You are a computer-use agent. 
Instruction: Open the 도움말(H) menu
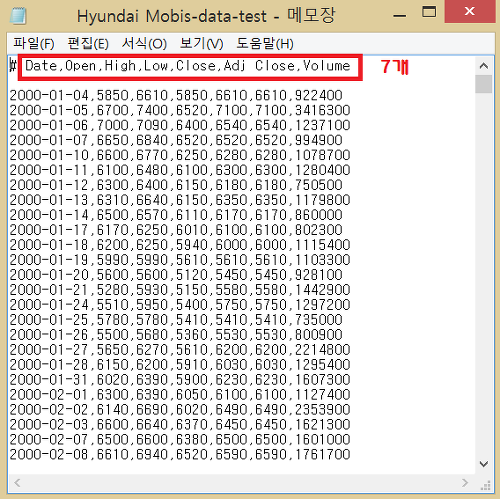pos(265,43)
